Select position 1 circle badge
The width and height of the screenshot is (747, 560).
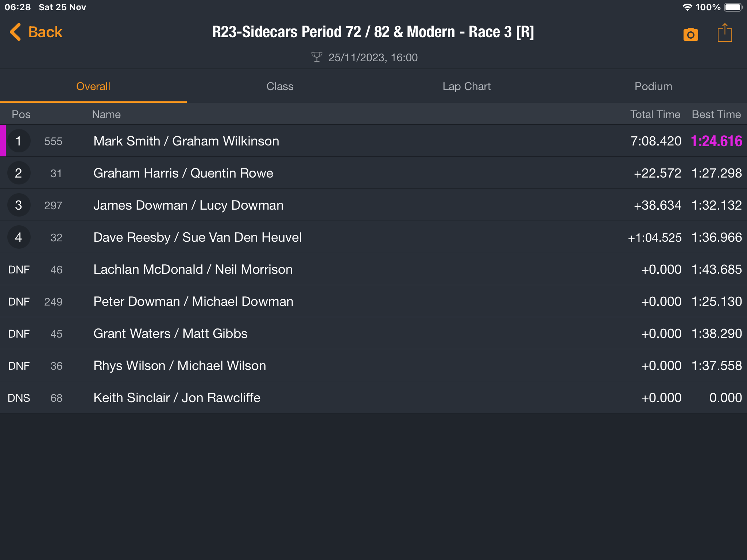tap(19, 141)
